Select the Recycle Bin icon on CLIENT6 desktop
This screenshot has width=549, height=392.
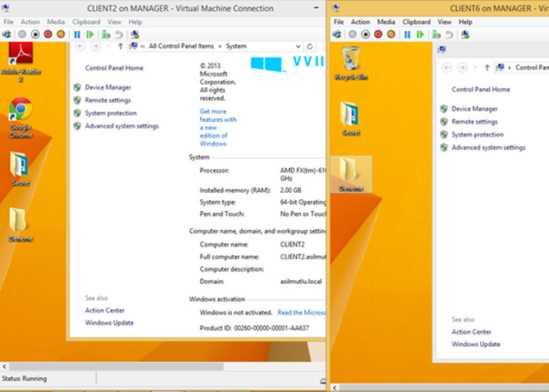point(351,62)
